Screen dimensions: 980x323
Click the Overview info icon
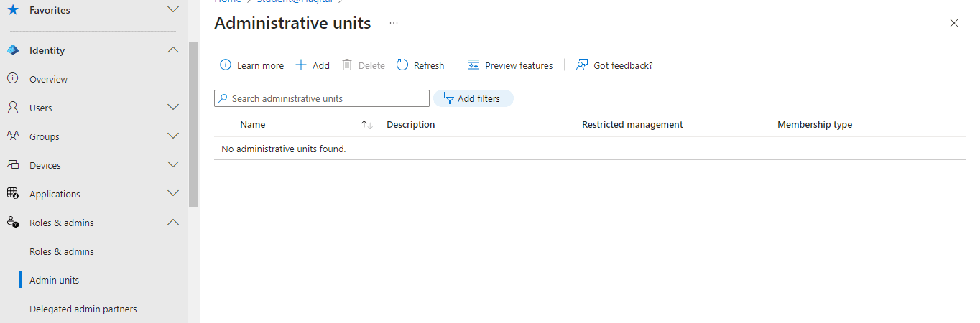pos(12,79)
